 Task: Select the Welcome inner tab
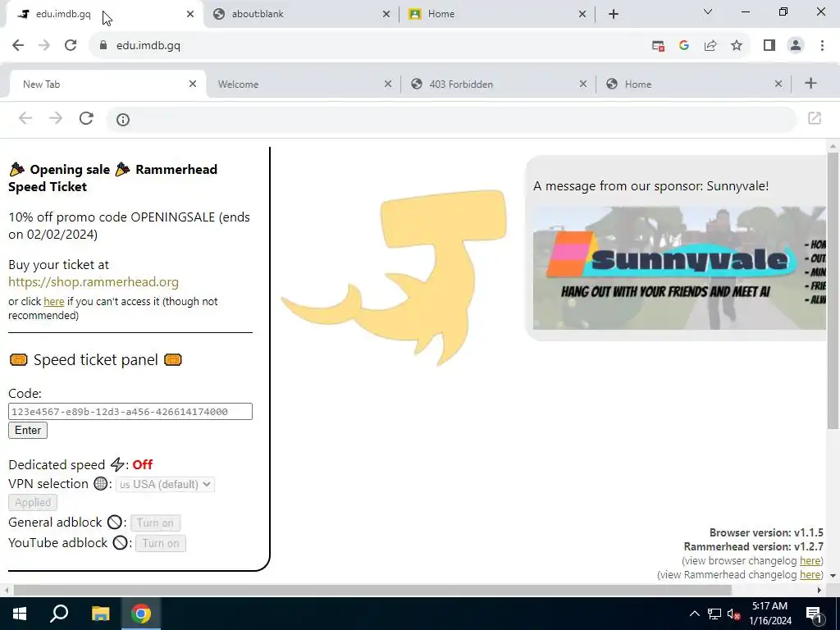tap(304, 84)
